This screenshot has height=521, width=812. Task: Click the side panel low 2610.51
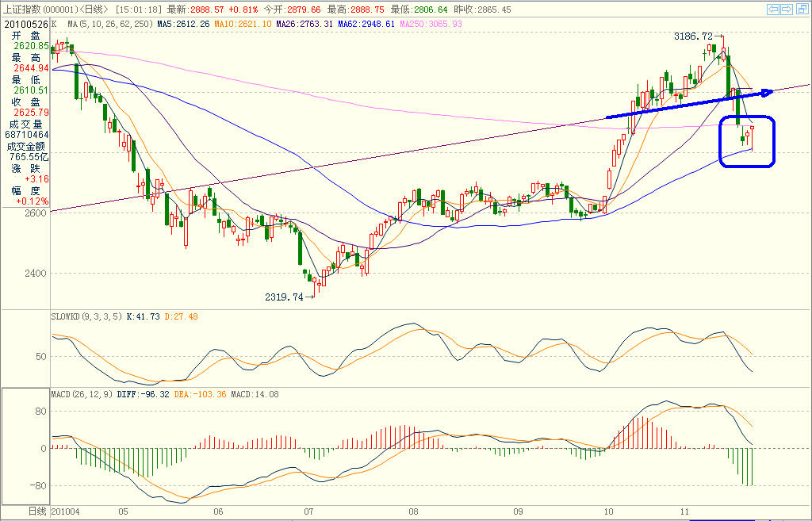point(31,90)
